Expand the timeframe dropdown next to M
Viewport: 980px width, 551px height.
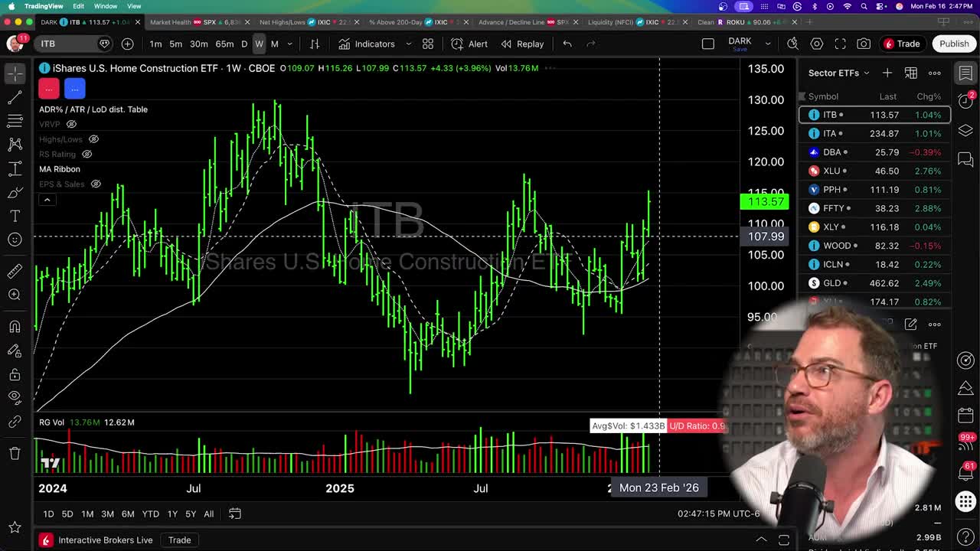pos(289,44)
